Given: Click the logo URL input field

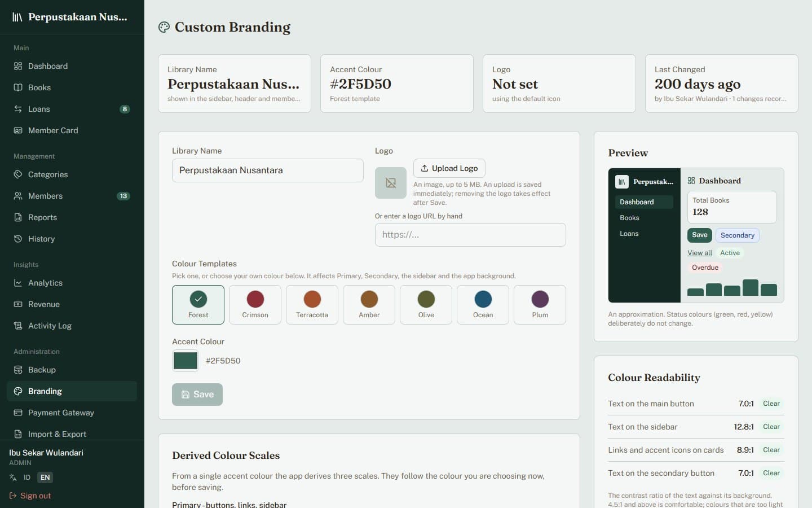Looking at the screenshot, I should point(470,235).
